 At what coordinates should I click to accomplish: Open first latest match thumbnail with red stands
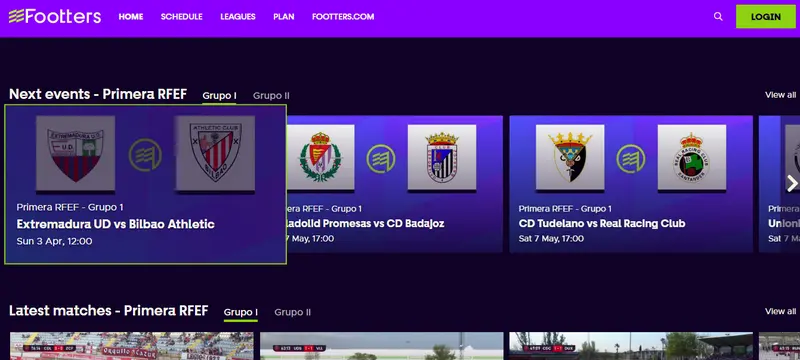coord(132,346)
